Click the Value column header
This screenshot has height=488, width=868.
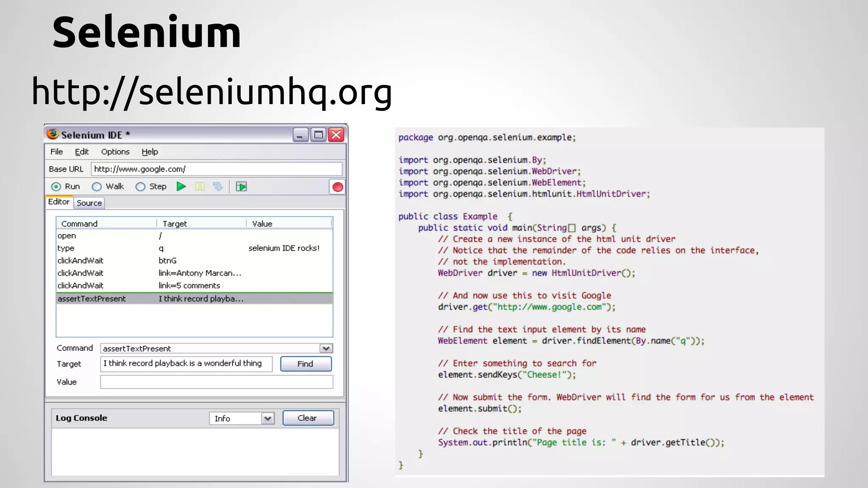tap(289, 224)
